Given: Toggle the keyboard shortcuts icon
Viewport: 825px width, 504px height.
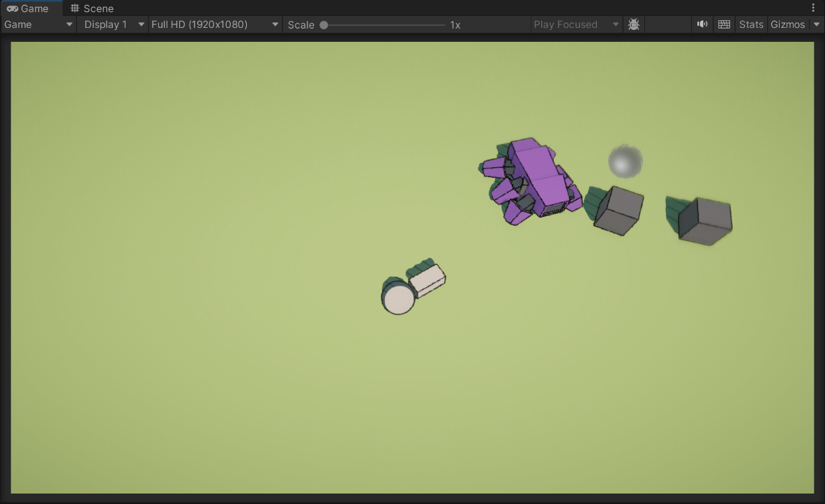Looking at the screenshot, I should point(724,24).
